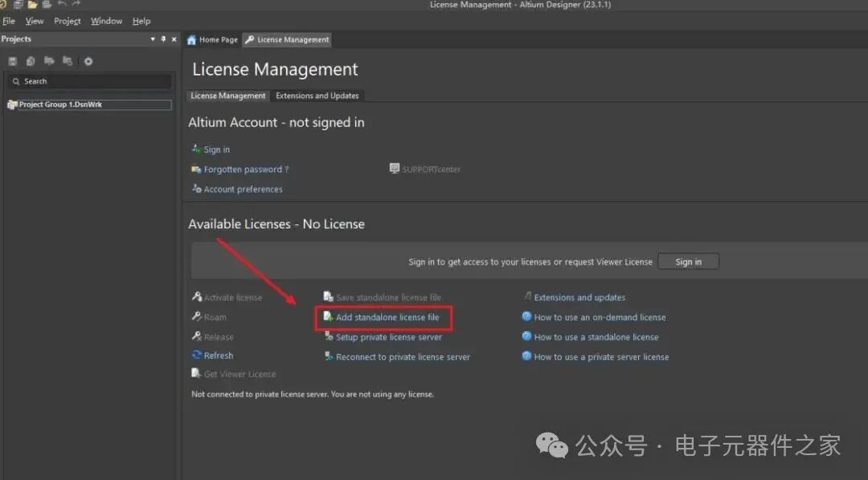Open How to use an on-demand license

pos(600,318)
